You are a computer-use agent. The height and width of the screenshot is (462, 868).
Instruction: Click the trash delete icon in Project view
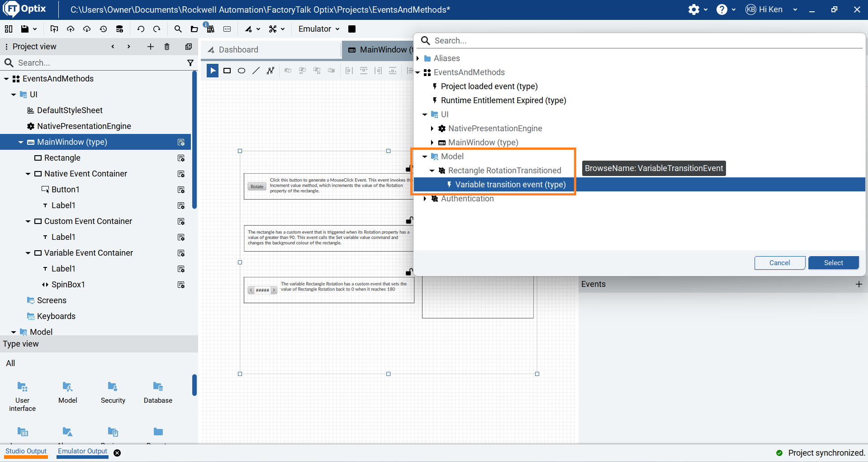point(167,47)
